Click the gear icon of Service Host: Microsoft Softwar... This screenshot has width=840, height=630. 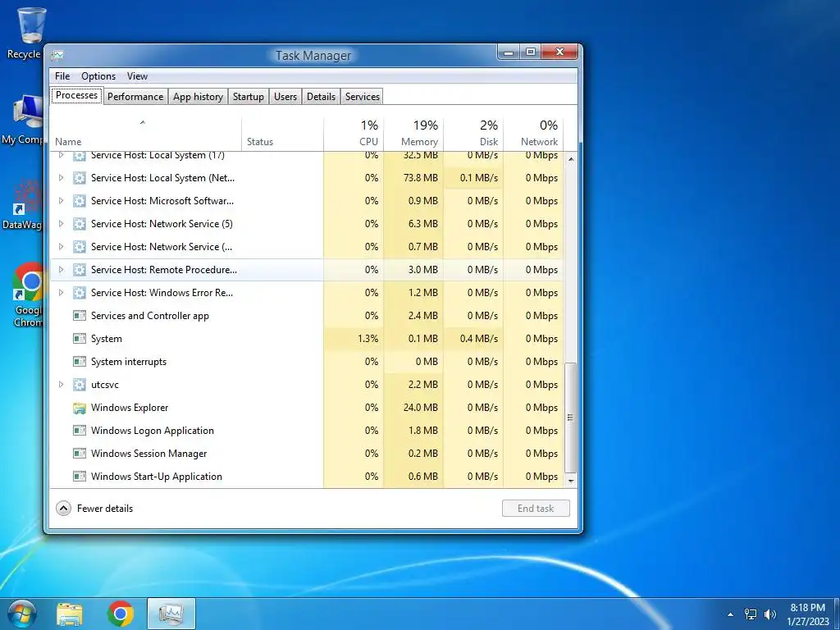tap(80, 201)
